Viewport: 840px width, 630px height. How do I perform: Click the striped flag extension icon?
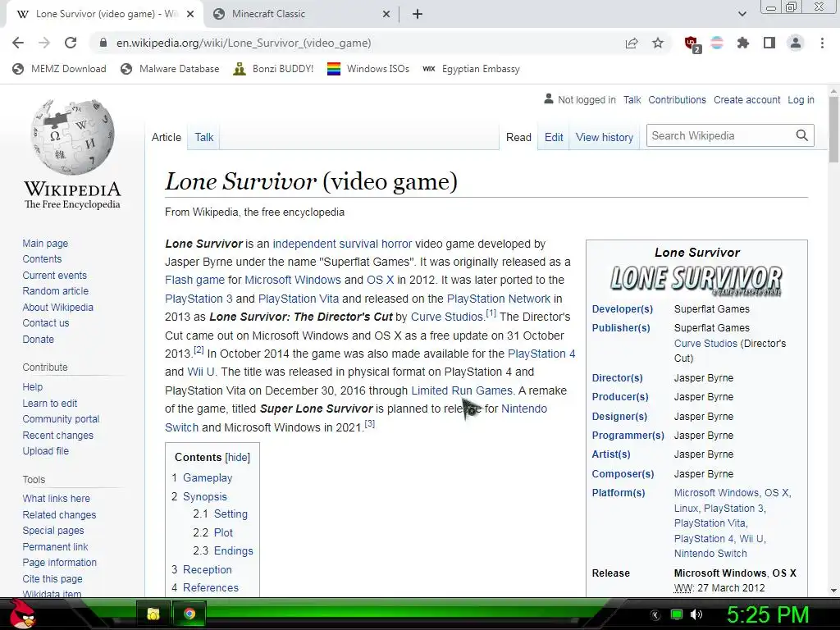tap(717, 43)
